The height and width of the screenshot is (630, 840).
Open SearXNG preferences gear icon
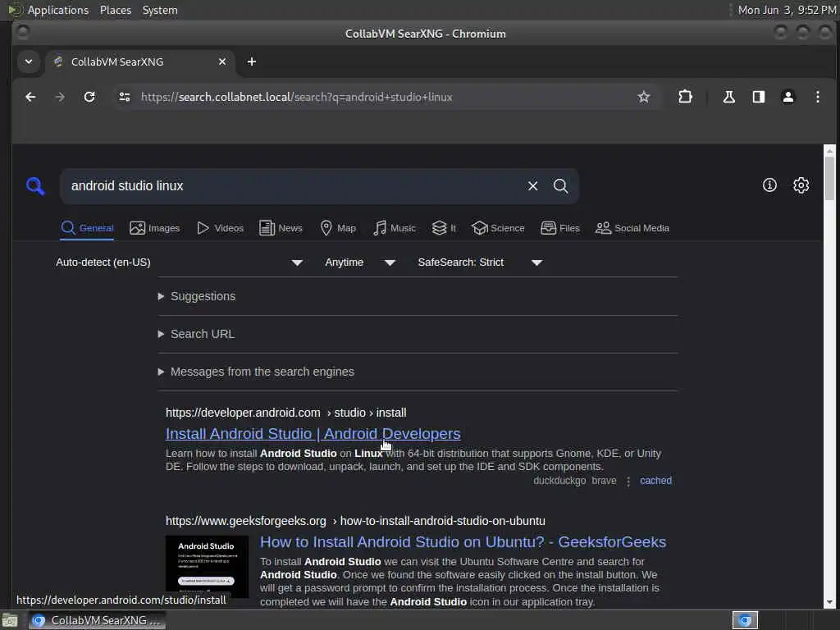pos(801,185)
